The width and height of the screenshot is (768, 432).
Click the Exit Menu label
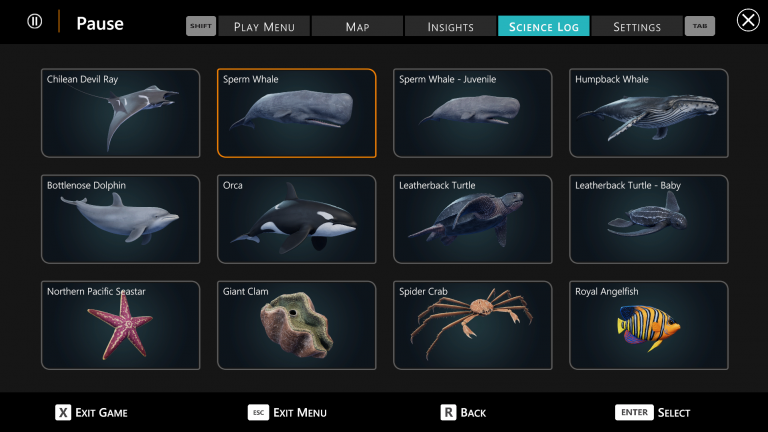tap(300, 413)
